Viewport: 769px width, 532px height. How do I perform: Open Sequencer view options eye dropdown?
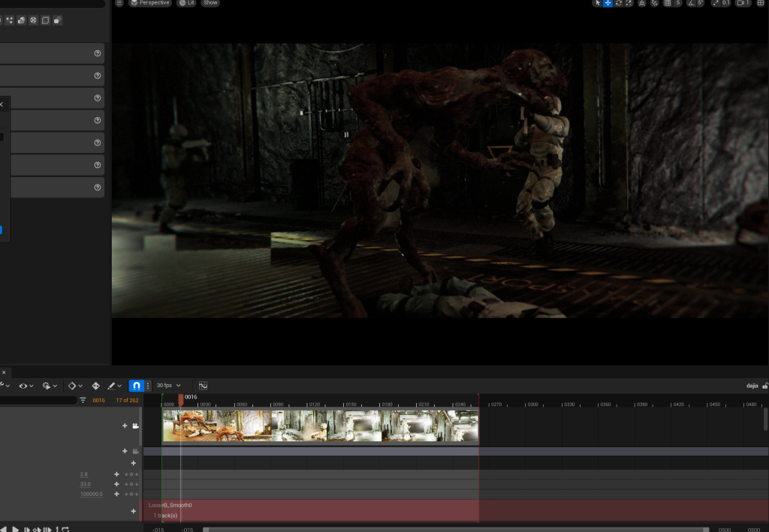(26, 386)
